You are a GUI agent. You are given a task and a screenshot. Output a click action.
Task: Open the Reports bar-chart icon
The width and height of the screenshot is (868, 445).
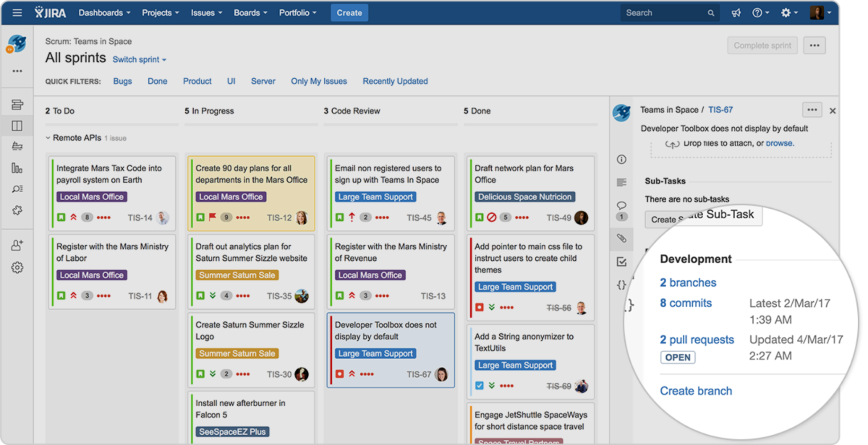17,168
